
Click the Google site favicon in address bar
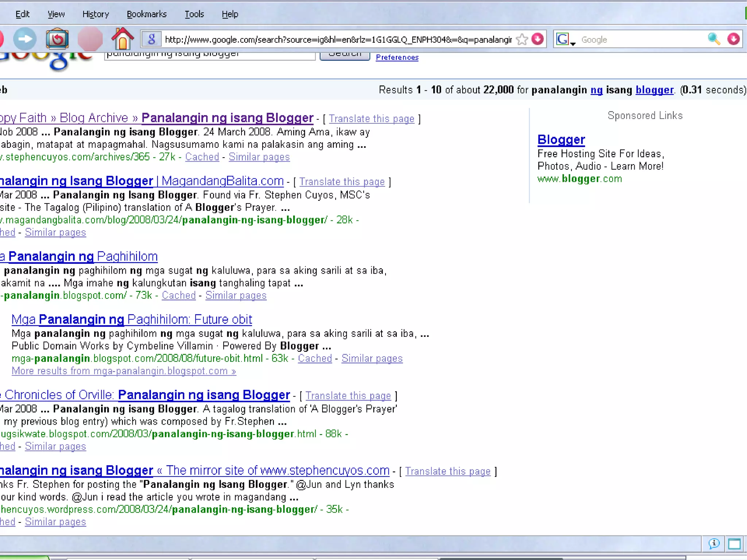pos(151,39)
